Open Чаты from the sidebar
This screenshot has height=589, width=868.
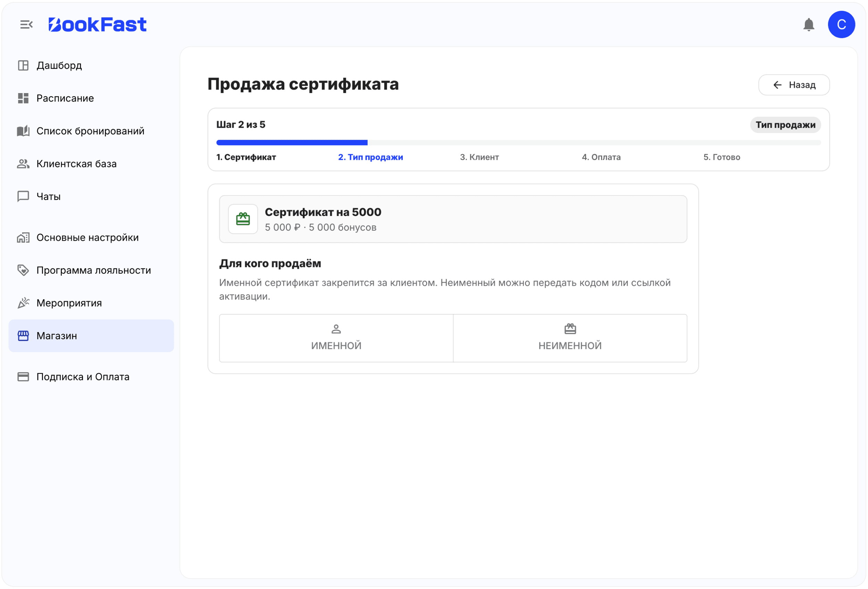[91, 197]
